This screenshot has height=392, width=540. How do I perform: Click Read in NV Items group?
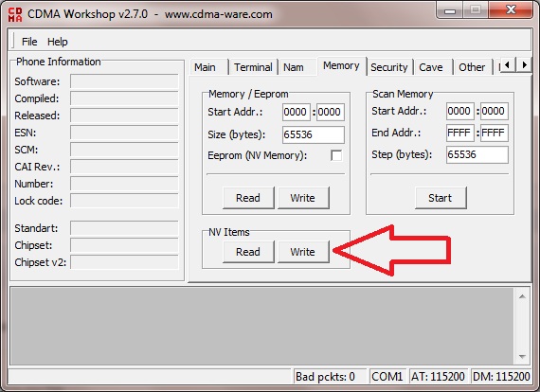(248, 252)
